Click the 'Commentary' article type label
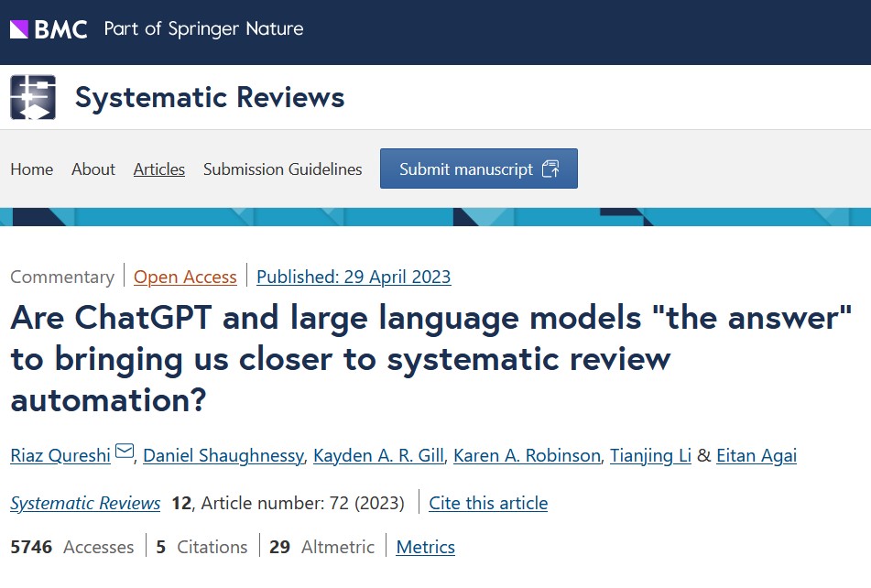 [x=62, y=277]
